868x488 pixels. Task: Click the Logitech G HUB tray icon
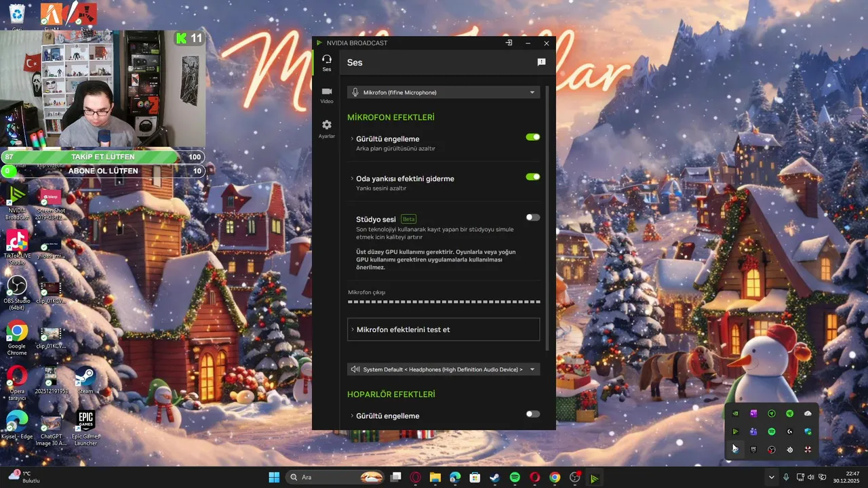pyautogui.click(x=789, y=432)
